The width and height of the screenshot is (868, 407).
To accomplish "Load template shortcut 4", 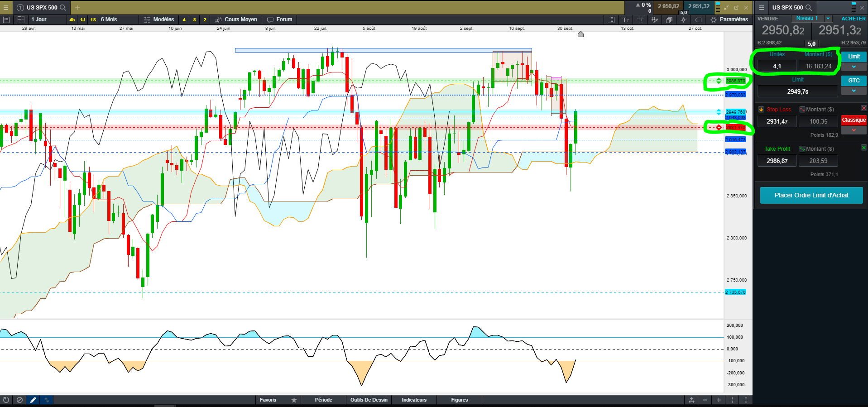I will click(x=184, y=19).
